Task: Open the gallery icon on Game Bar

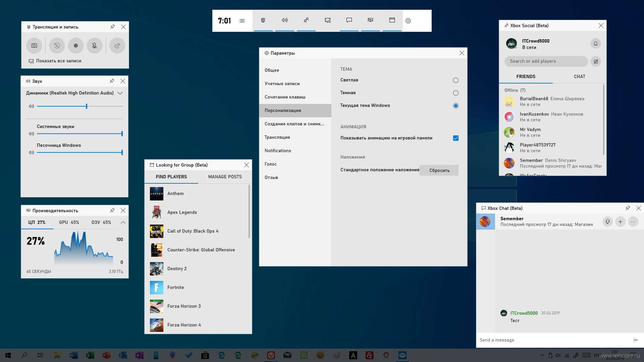Action: click(x=328, y=20)
